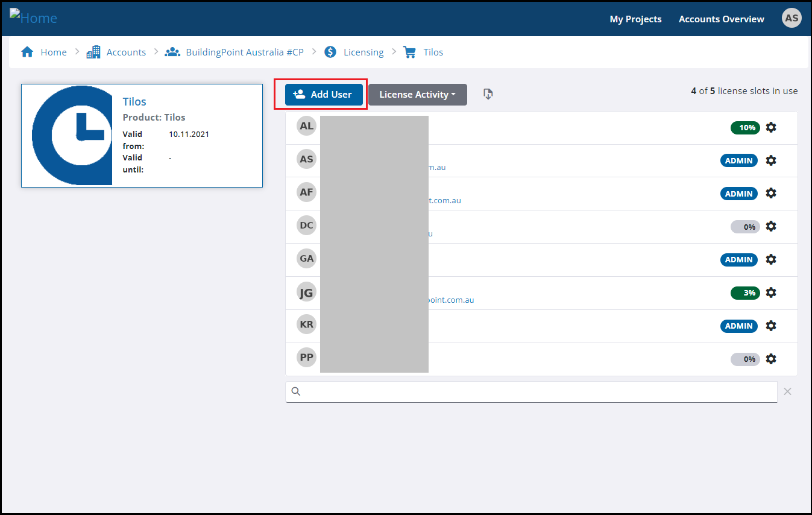This screenshot has height=515, width=812.
Task: Go to Home breadcrumb link
Action: click(x=54, y=52)
